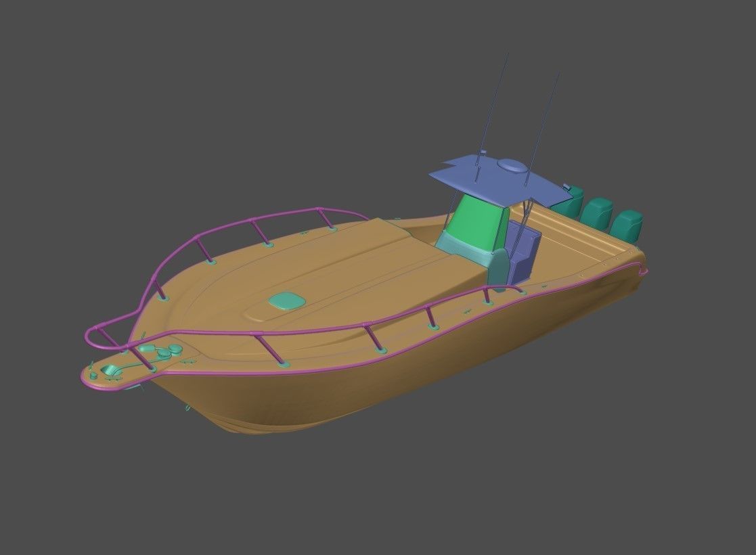Select the anchor roller slot at bow tip
This screenshot has width=756, height=555.
coord(113,372)
